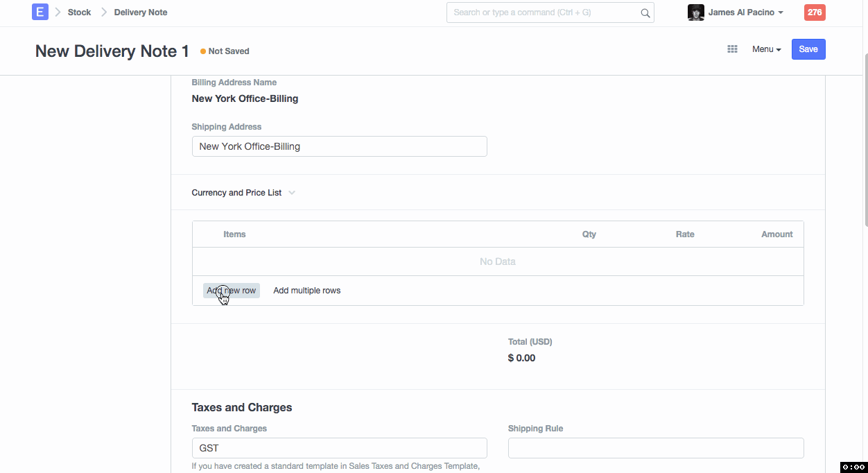Open the 276 notifications badge
Image resolution: width=868 pixels, height=473 pixels.
click(x=815, y=12)
